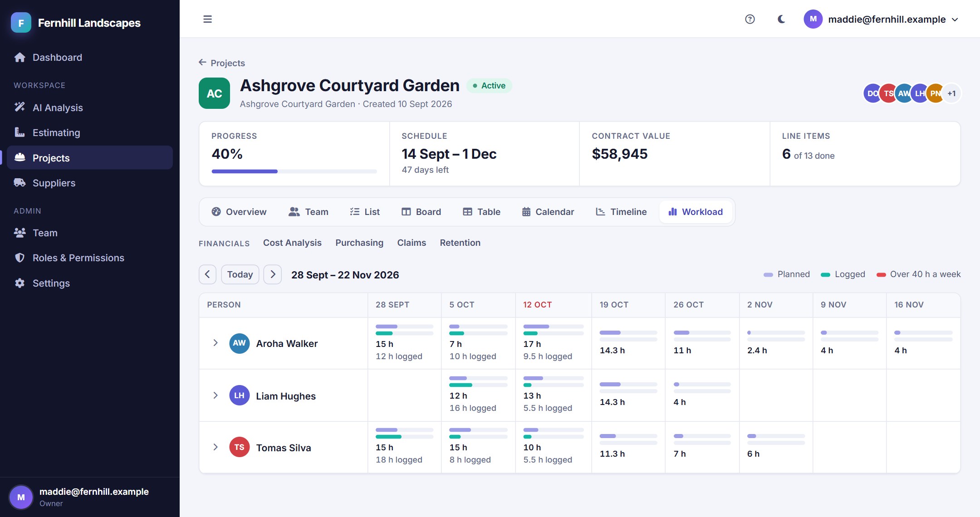Click the AC project avatar

pyautogui.click(x=214, y=93)
